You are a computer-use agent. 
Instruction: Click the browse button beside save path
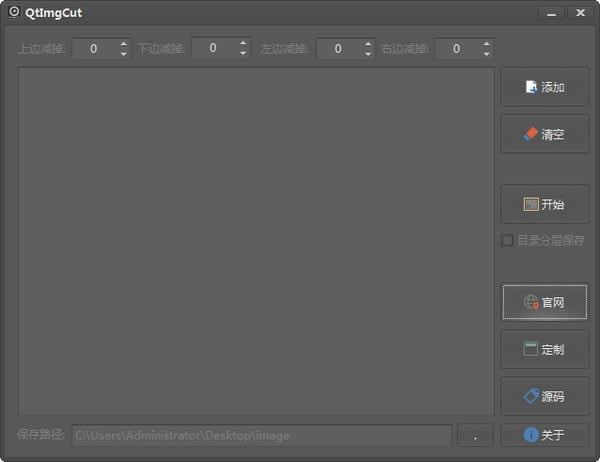pos(474,436)
